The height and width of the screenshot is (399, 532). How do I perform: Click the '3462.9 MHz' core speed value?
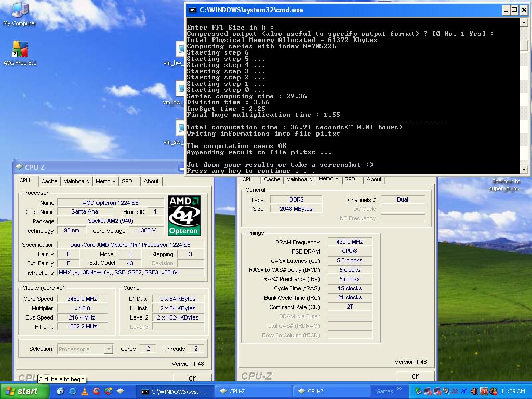click(82, 299)
